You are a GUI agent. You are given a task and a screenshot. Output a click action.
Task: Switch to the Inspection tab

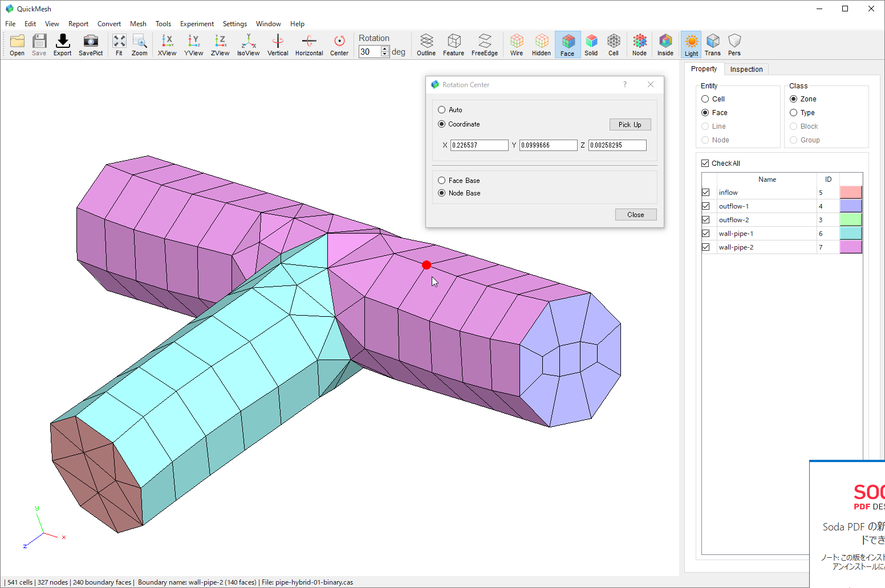(746, 70)
